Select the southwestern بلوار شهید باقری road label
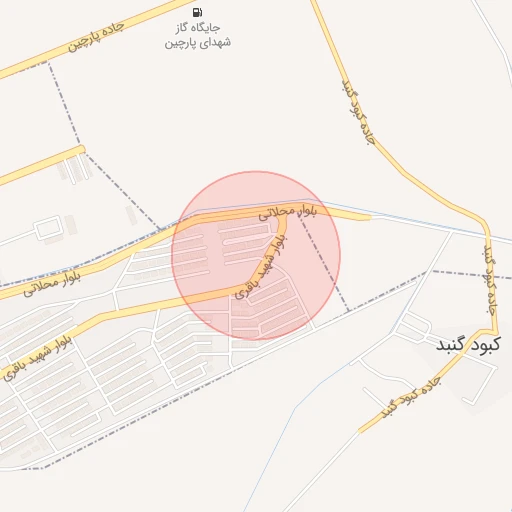Screen dimensions: 512x512 click(37, 357)
